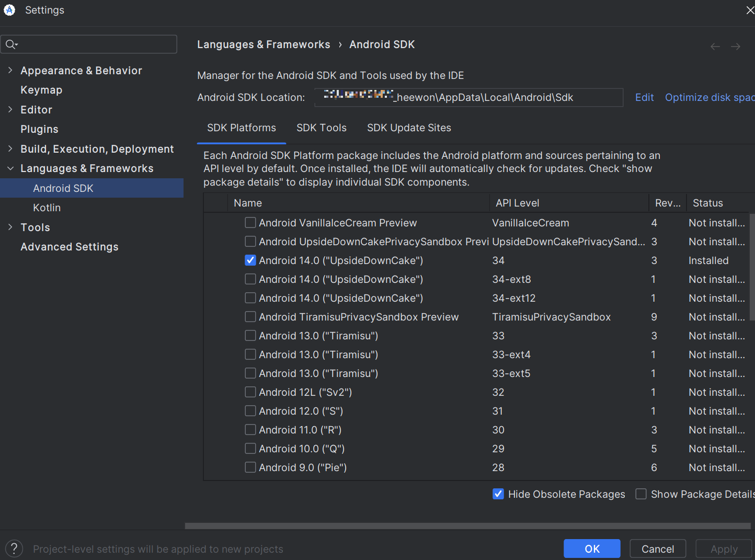Click the forward navigation arrow
This screenshot has width=755, height=560.
(736, 47)
